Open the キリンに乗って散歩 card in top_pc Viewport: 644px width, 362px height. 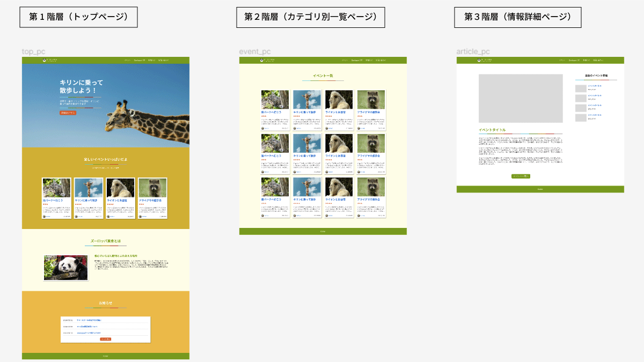[x=89, y=198]
